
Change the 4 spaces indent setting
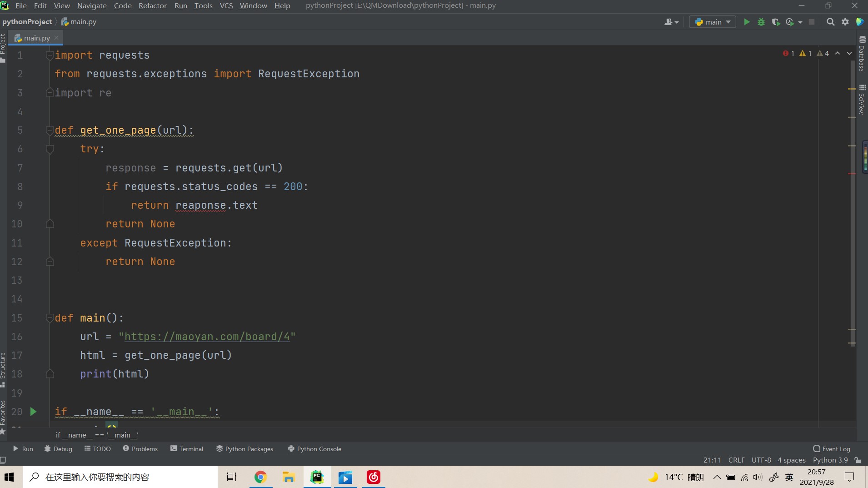tap(791, 460)
